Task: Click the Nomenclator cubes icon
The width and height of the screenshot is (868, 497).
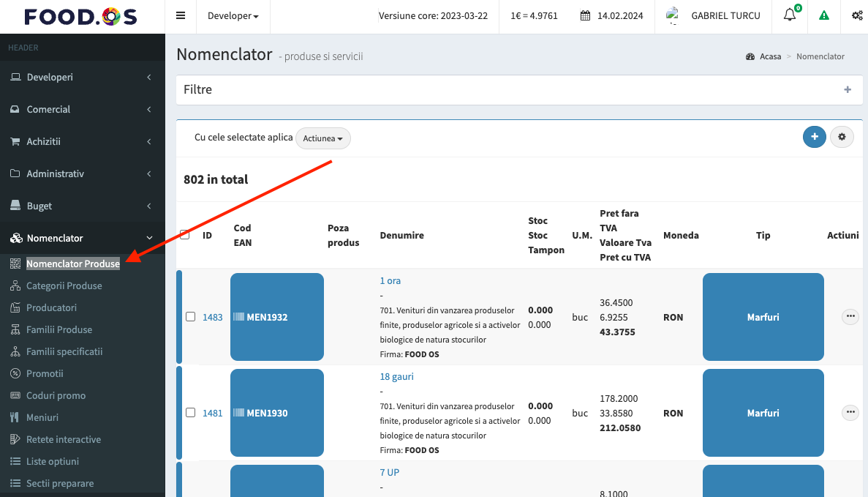Action: 16,238
